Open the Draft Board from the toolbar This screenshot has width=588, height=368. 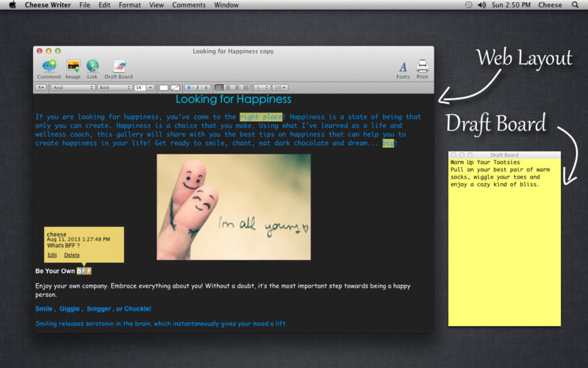(x=118, y=69)
